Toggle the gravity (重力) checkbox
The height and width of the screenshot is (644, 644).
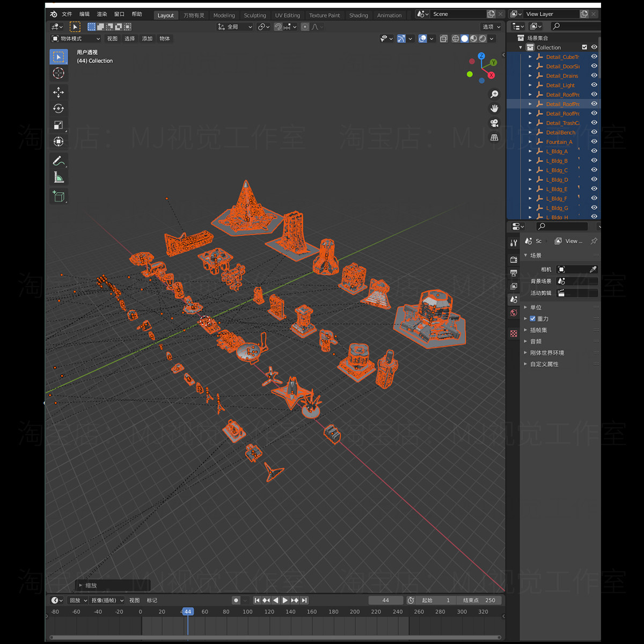533,319
